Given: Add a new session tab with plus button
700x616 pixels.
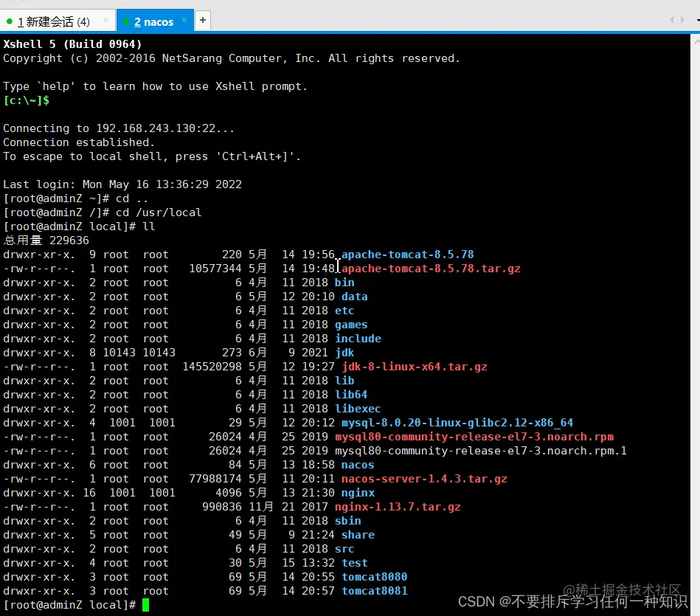Looking at the screenshot, I should click(203, 20).
